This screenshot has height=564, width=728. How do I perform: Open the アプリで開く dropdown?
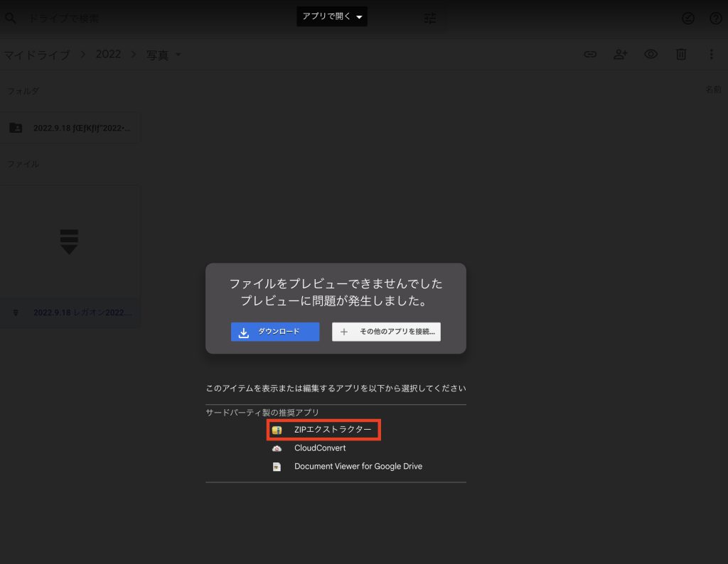332,16
